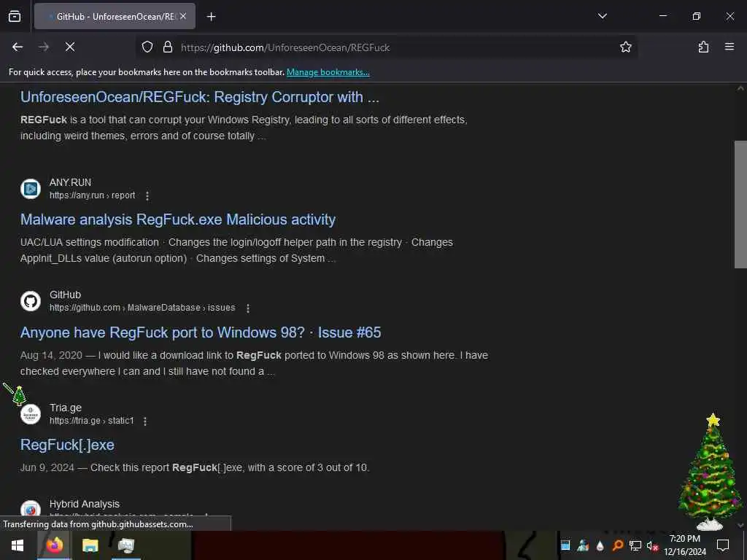The image size is (747, 560).
Task: Click the ANY.RUN site favicon
Action: tap(31, 189)
